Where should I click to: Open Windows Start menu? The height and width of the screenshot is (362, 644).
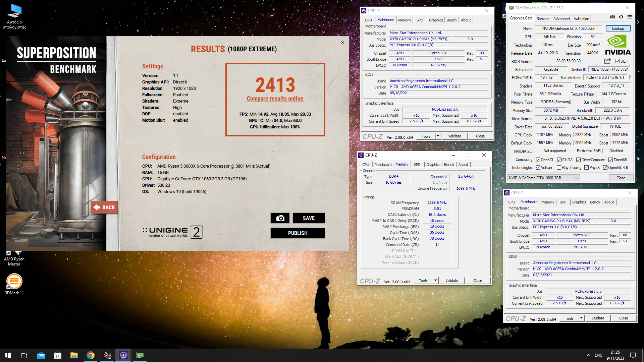coord(8,355)
